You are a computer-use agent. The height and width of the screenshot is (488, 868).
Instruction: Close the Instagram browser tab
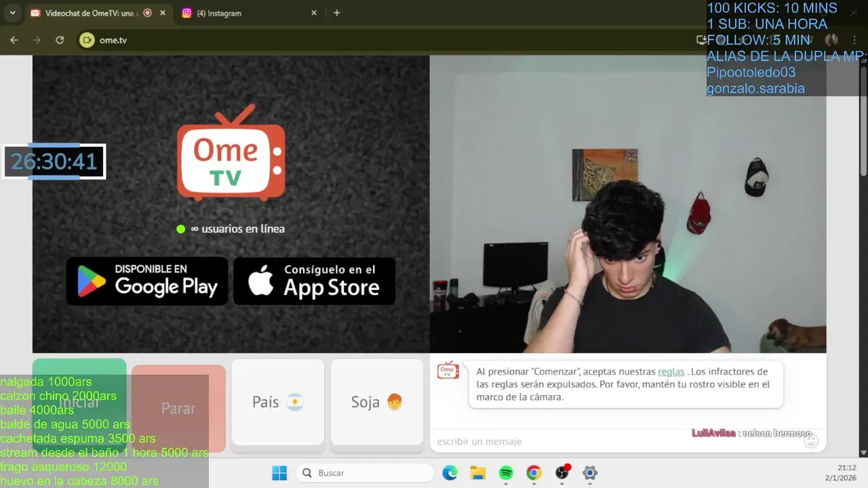313,13
